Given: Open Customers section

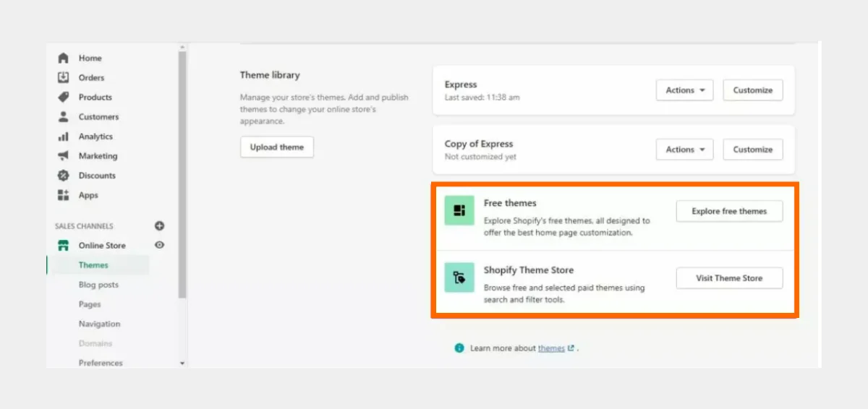Looking at the screenshot, I should pyautogui.click(x=98, y=116).
